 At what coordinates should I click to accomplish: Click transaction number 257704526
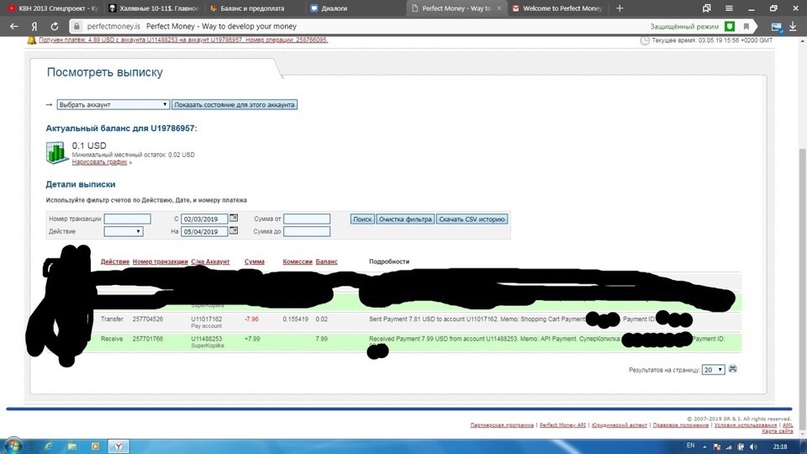[x=148, y=319]
